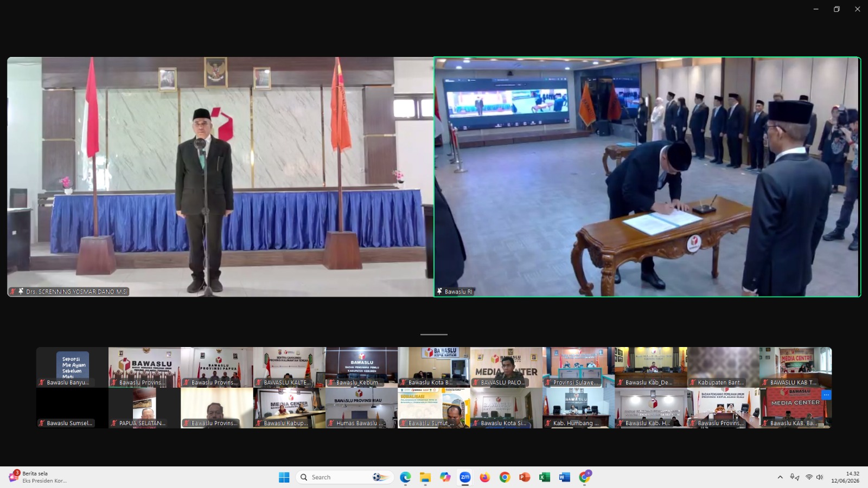Open the first Google Chrome taskbar icon
The width and height of the screenshot is (868, 488).
click(505, 477)
